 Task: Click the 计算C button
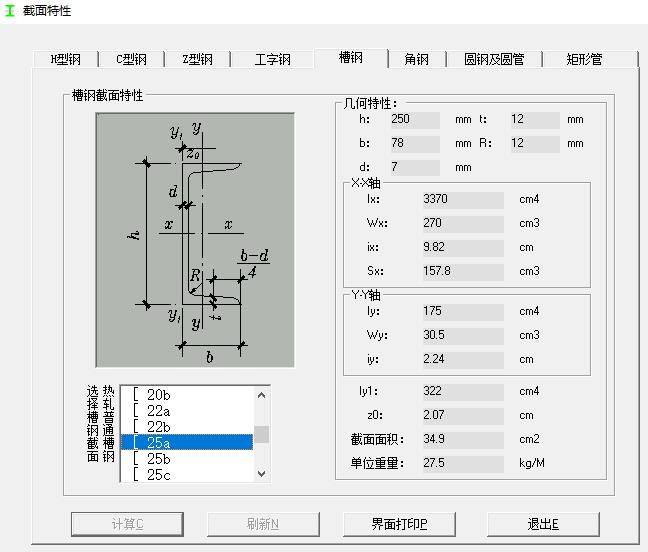(x=127, y=524)
